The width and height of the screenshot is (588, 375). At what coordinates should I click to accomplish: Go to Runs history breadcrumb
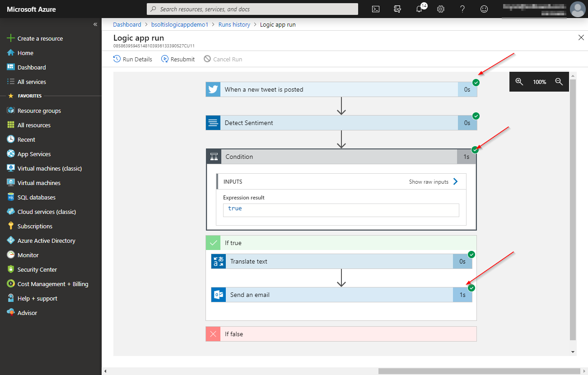[234, 24]
